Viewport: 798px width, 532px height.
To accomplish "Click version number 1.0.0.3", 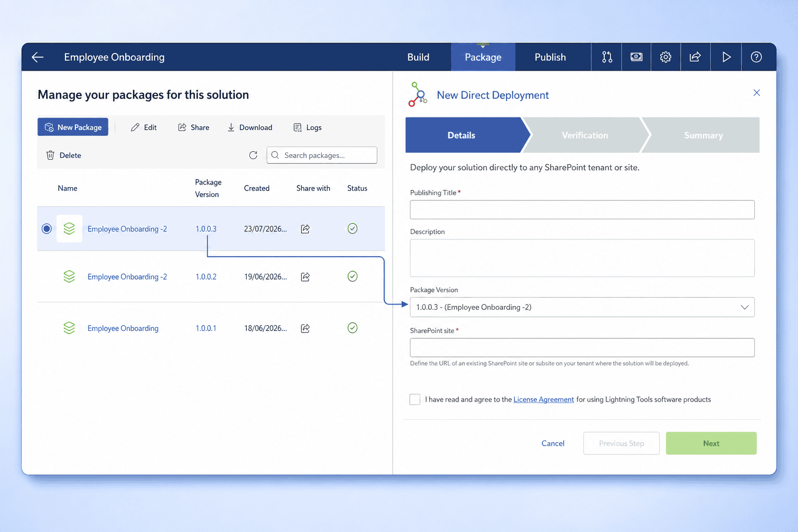I will (206, 229).
